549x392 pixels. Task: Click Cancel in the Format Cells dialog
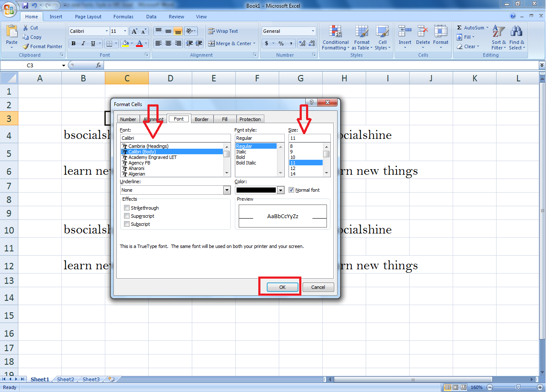318,287
